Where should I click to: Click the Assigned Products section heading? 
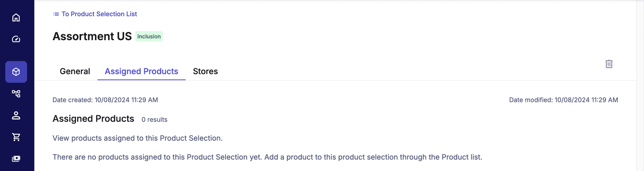click(x=93, y=119)
